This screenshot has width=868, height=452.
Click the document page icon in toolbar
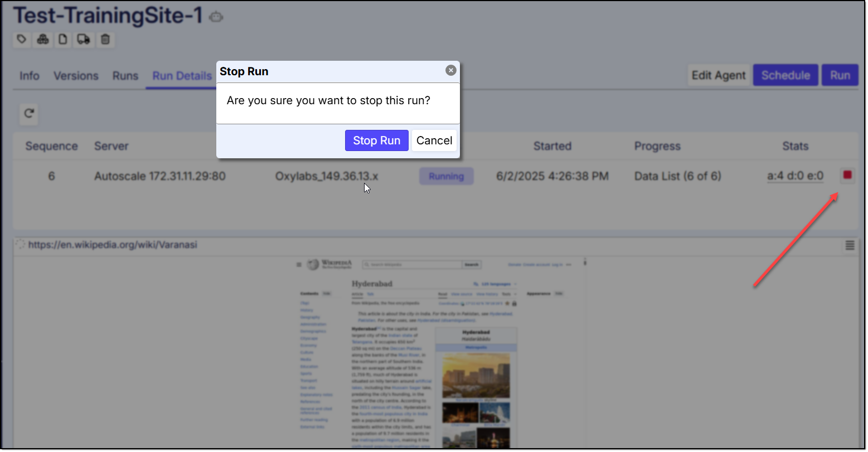click(x=63, y=40)
